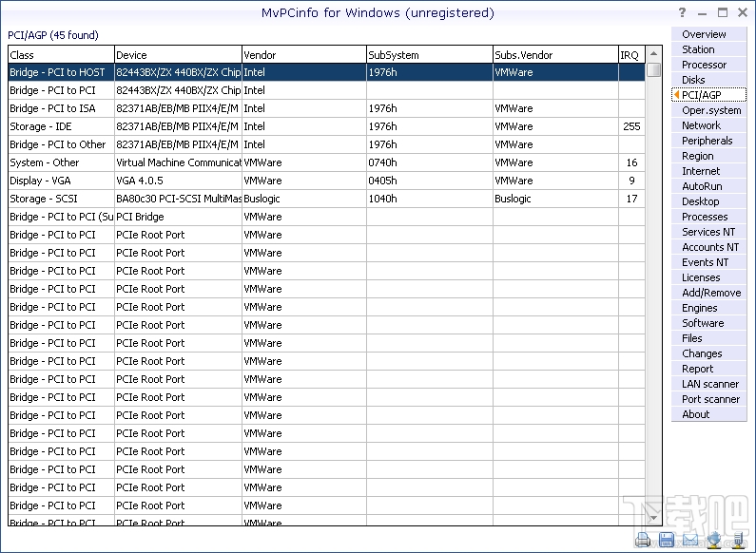Click the Save floppy disk icon
Image resolution: width=756 pixels, height=553 pixels.
[667, 540]
